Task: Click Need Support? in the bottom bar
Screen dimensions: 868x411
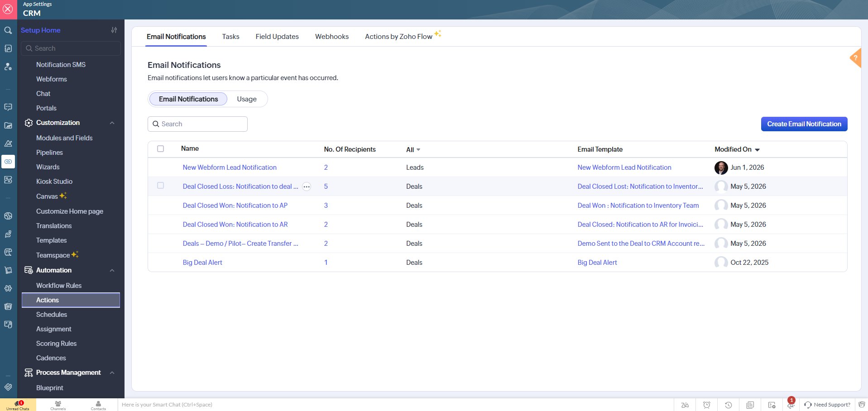Action: [827, 405]
